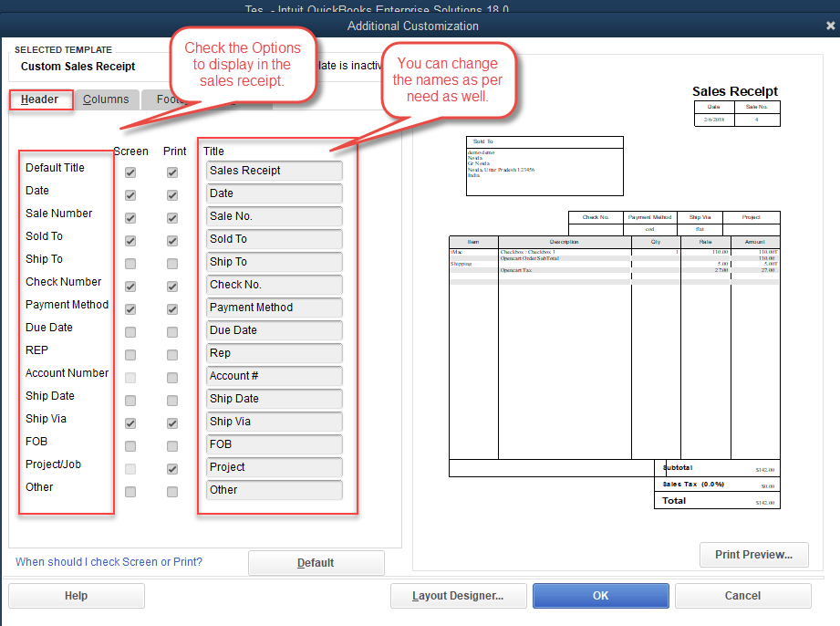This screenshot has width=840, height=626.
Task: Disable the Print checkbox for Sold To
Action: pos(173,240)
